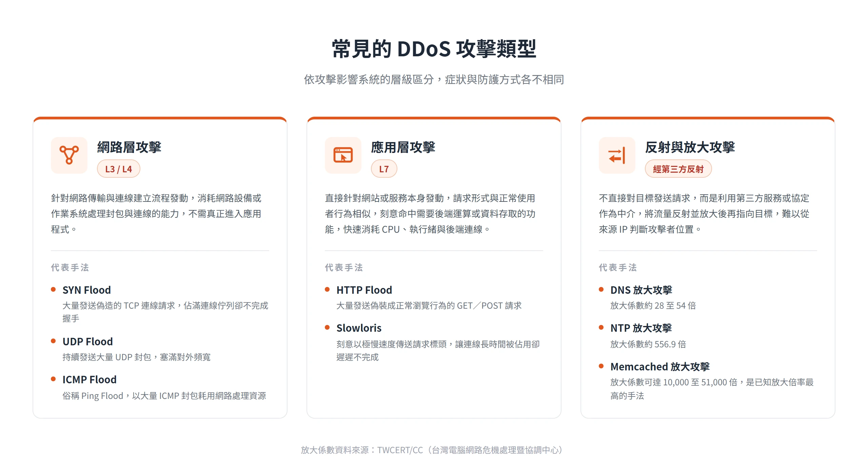Click the reflection attack arrows icon
Image resolution: width=868 pixels, height=463 pixels.
617,155
